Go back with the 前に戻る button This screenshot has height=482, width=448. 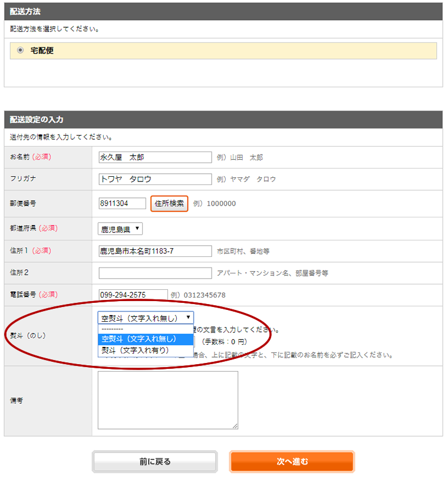coord(155,462)
